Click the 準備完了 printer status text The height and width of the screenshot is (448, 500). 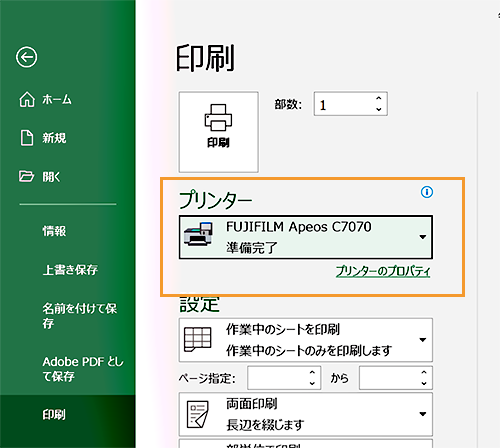[x=252, y=248]
